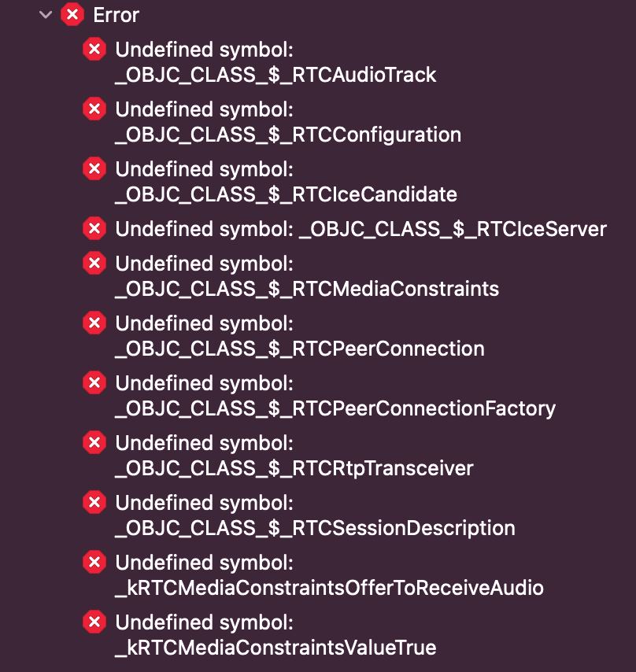Select the _OBJC_CLASS_$_RTCSessionDescription error text
The height and width of the screenshot is (672, 636).
click(x=315, y=528)
